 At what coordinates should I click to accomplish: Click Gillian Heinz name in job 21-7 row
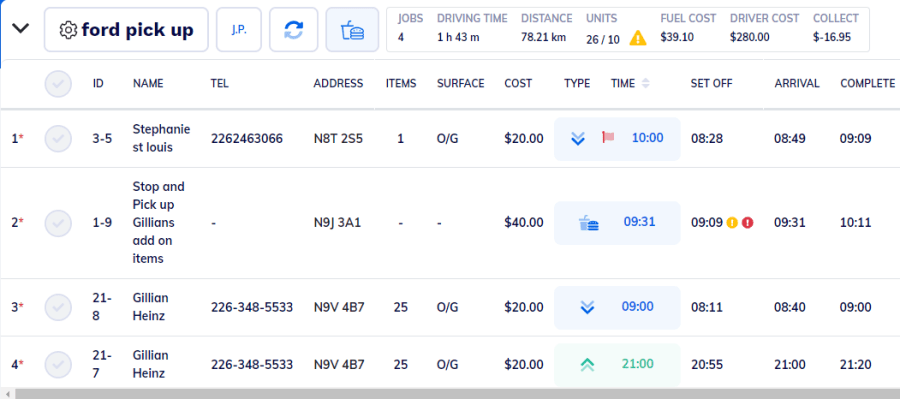tap(150, 364)
